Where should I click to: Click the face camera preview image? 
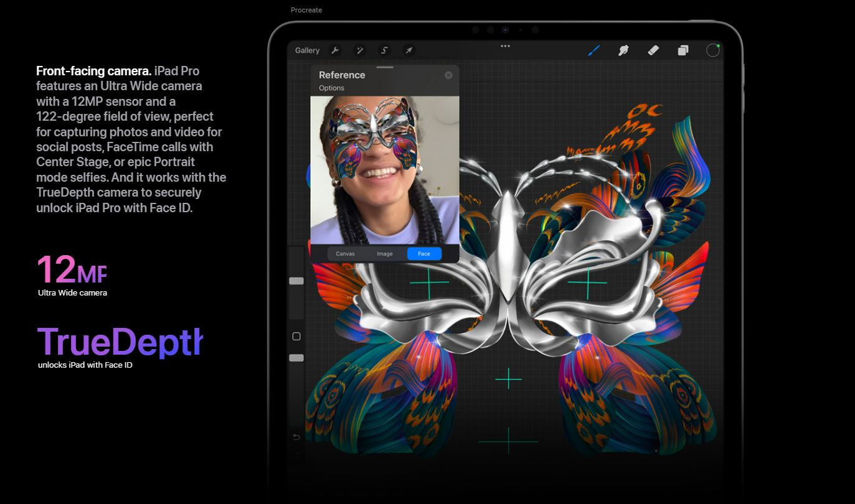[385, 170]
